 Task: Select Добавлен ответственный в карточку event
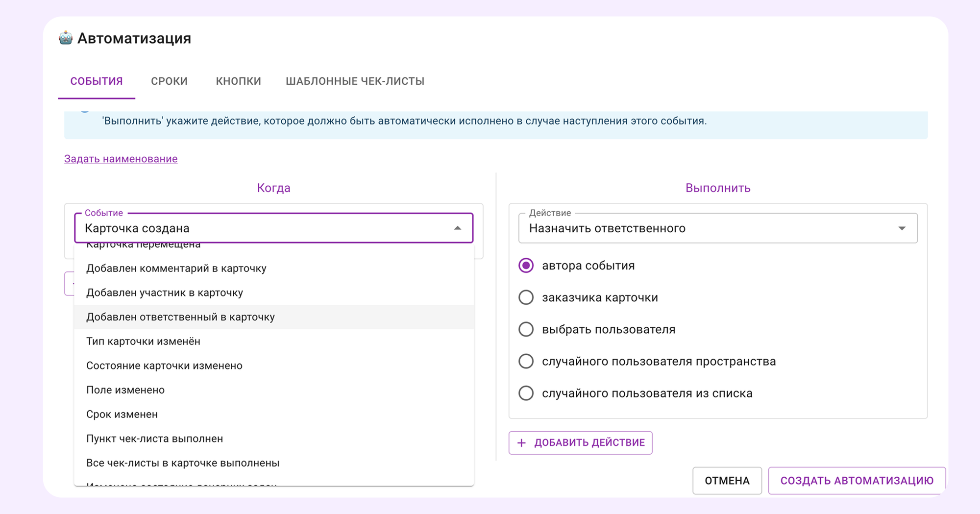click(x=181, y=317)
